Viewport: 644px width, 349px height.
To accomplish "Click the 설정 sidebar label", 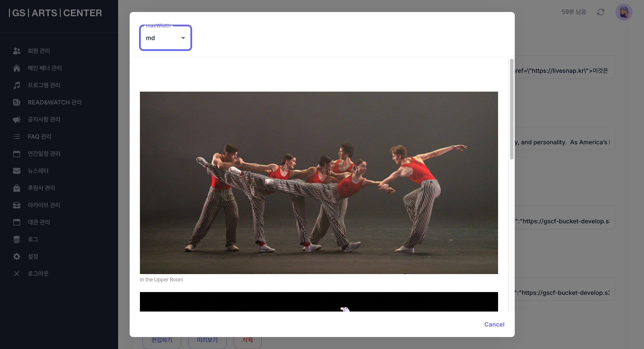I will (x=33, y=257).
